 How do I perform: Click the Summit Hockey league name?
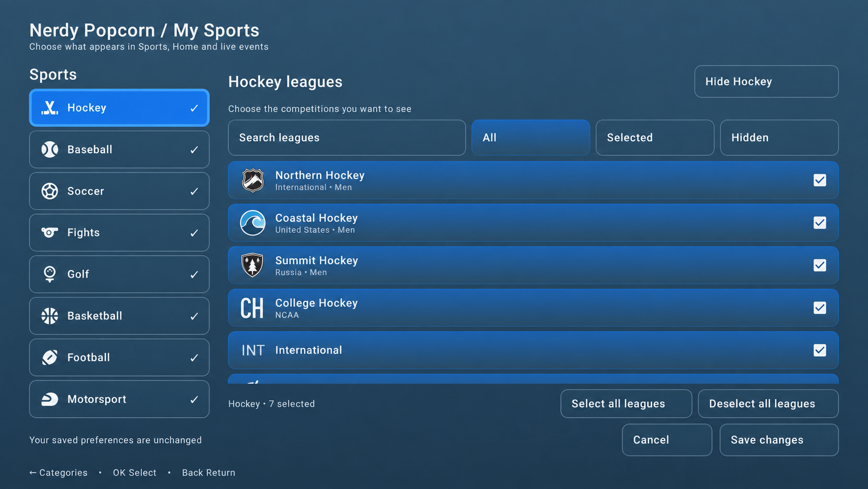click(x=317, y=261)
